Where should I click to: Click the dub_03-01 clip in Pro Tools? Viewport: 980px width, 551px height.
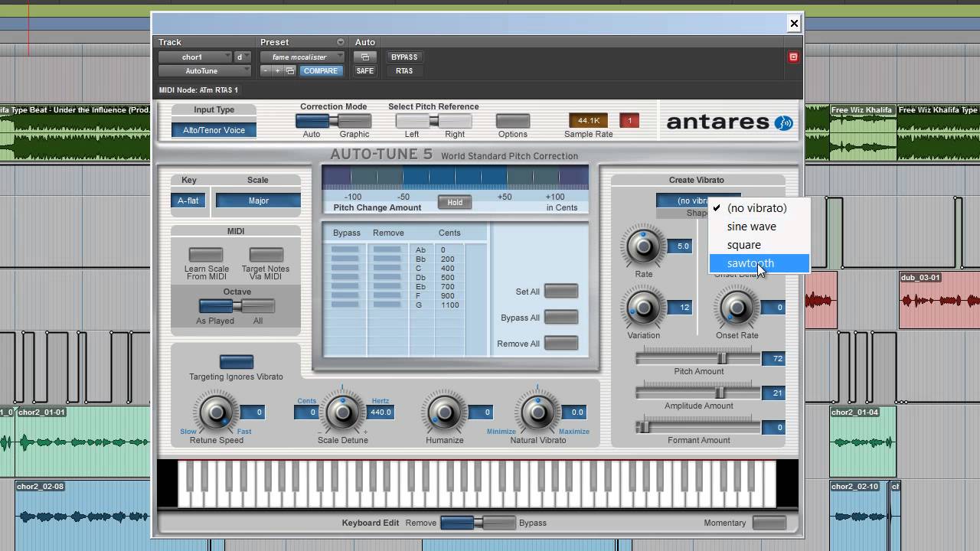pos(939,298)
